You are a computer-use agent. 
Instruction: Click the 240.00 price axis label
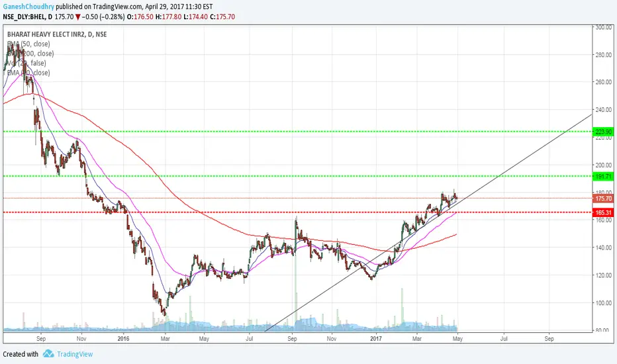coord(604,110)
